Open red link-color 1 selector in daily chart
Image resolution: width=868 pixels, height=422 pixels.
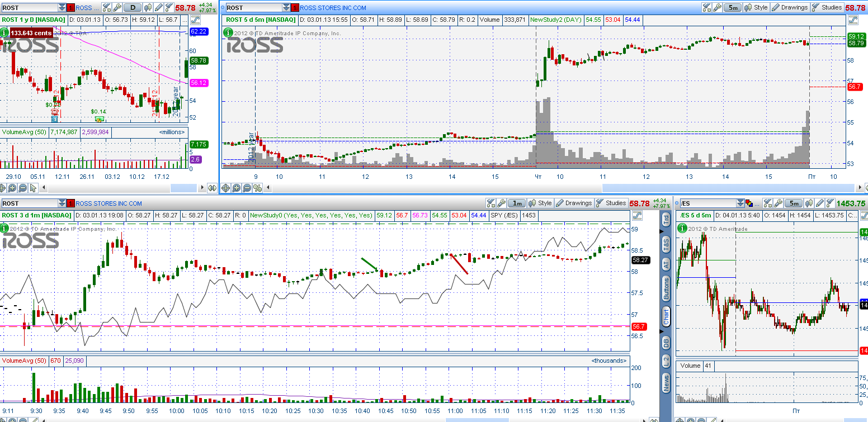(x=70, y=8)
